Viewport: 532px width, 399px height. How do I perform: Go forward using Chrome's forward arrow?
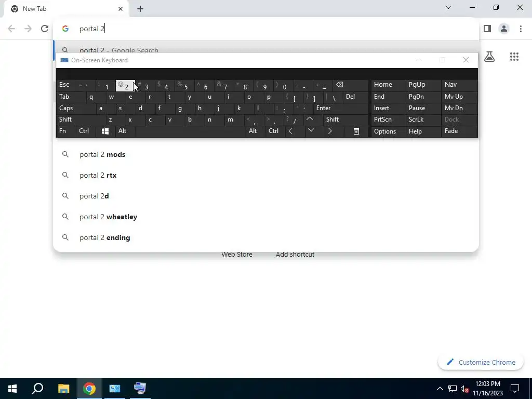pyautogui.click(x=28, y=29)
